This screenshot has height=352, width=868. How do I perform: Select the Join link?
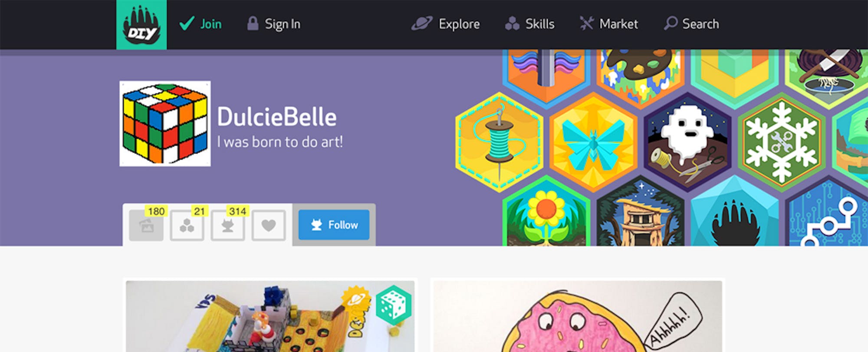click(x=200, y=24)
